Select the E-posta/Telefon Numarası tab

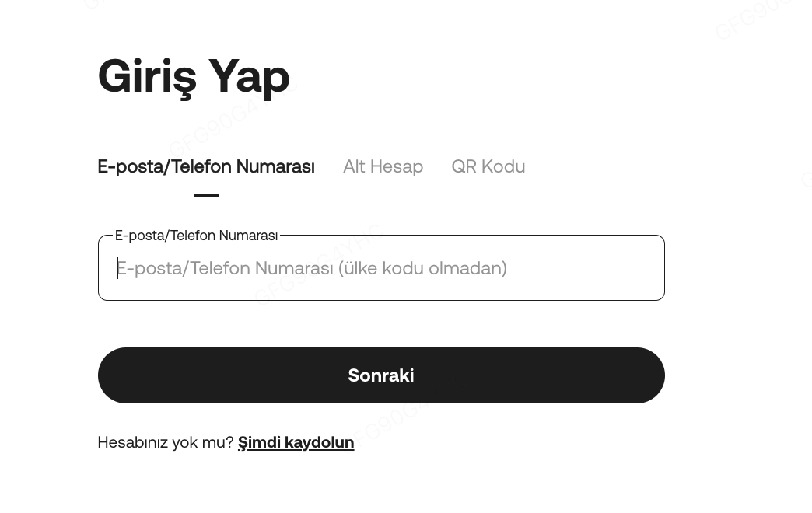206,166
